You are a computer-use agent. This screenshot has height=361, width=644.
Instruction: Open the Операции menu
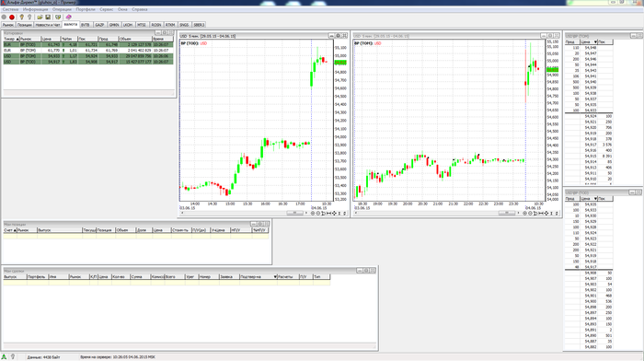pos(62,9)
